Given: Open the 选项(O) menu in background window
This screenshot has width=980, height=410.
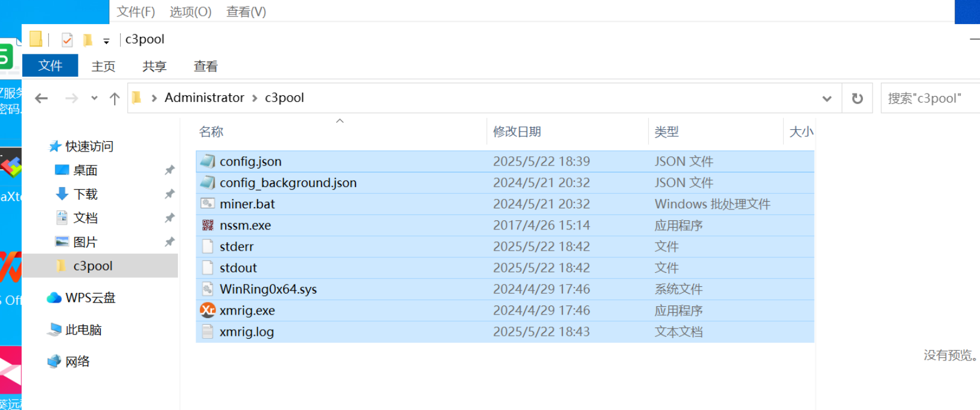Looking at the screenshot, I should point(191,11).
